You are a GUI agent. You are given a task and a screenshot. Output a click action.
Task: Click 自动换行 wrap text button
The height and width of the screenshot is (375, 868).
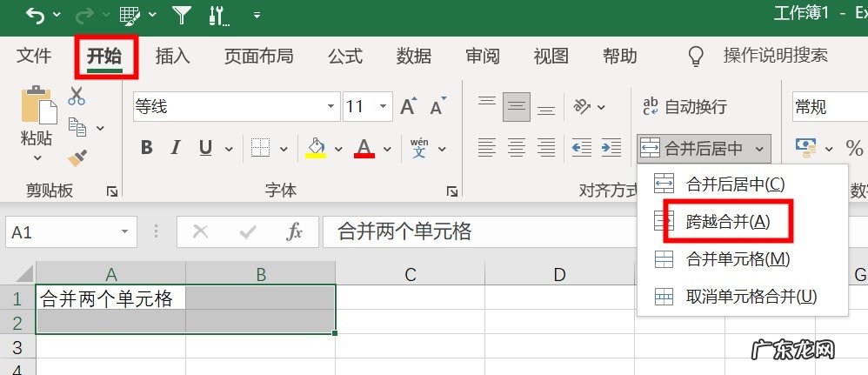pos(685,106)
